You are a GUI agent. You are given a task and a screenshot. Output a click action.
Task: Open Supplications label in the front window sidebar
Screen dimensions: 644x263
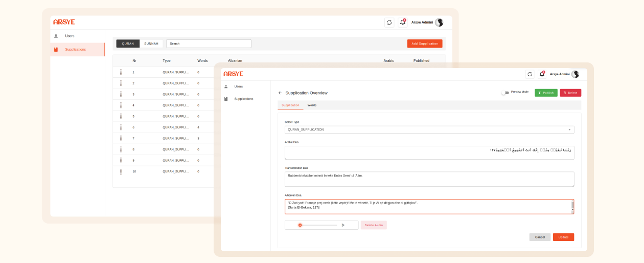(x=244, y=99)
